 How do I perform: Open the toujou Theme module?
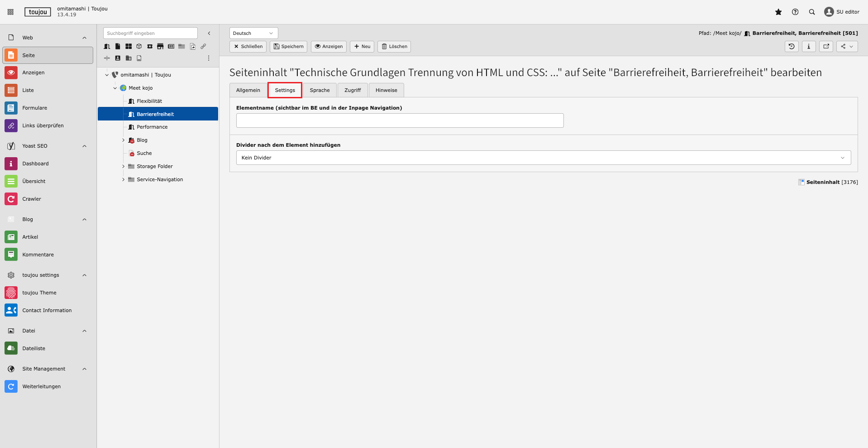point(39,293)
